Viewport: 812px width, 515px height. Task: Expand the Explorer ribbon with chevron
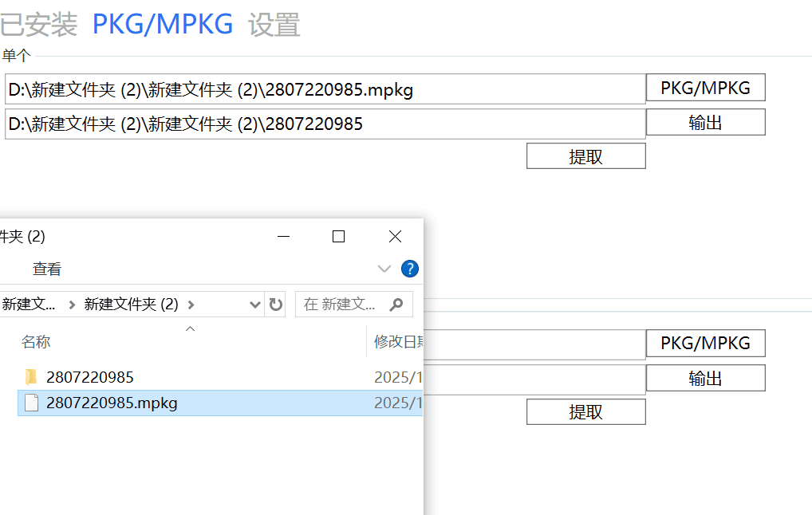coord(384,269)
